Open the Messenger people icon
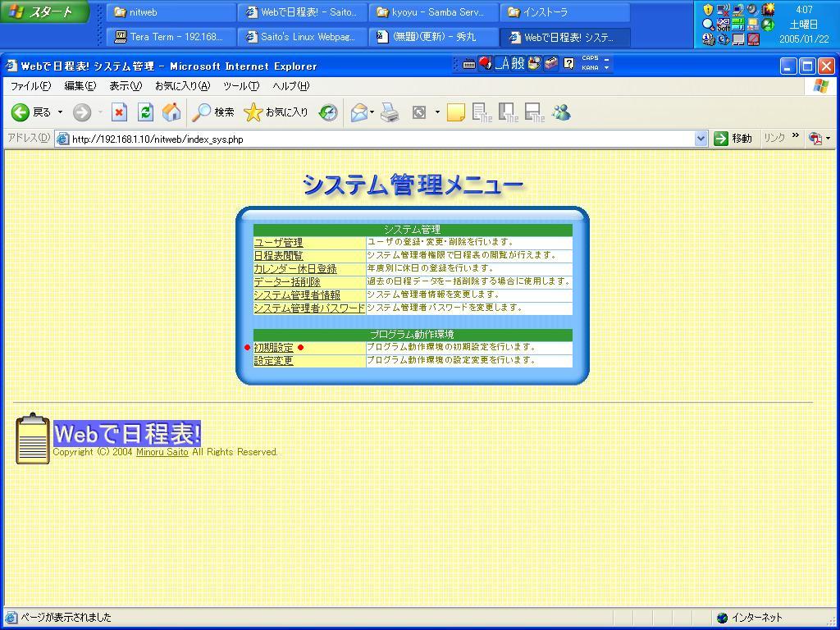 tap(562, 113)
